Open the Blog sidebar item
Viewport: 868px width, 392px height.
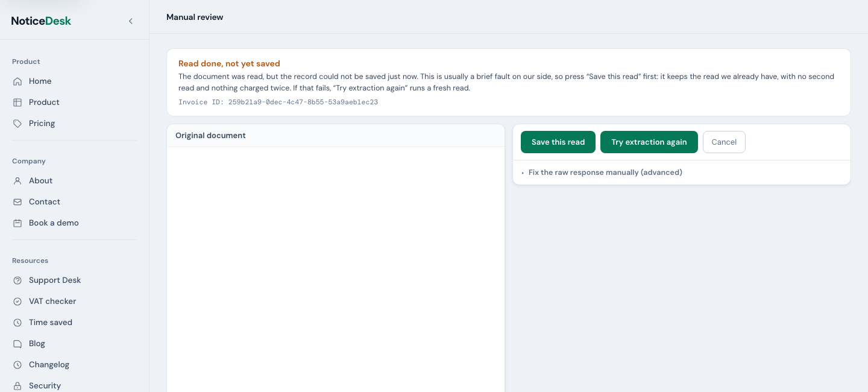(x=75, y=344)
